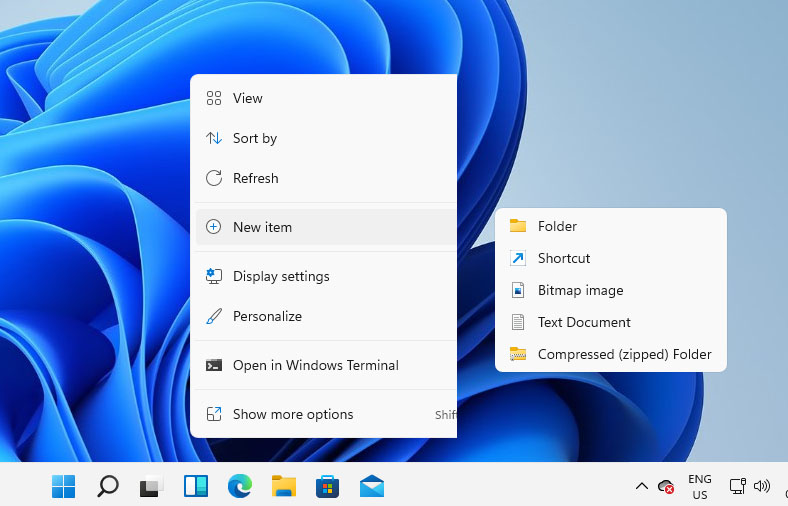The height and width of the screenshot is (506, 788).
Task: Select Open in Windows Terminal
Action: pos(326,365)
